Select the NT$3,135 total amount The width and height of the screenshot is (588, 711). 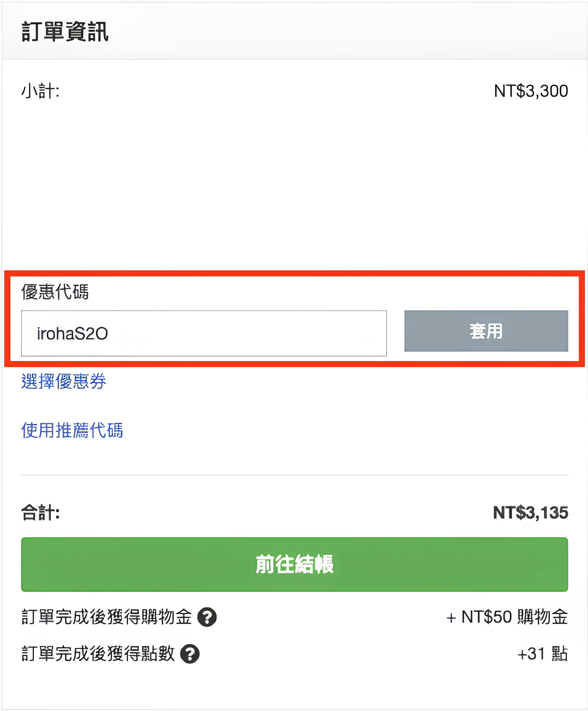(530, 512)
